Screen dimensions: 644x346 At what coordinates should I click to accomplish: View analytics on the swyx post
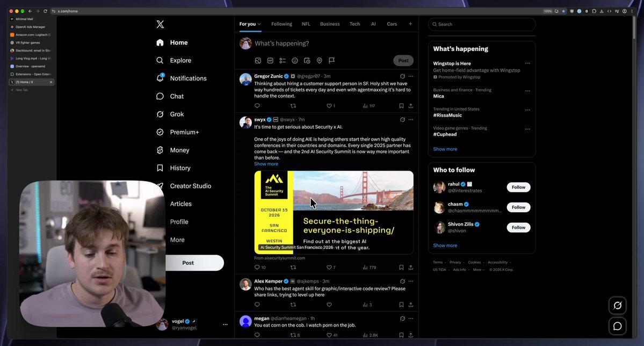coord(369,267)
